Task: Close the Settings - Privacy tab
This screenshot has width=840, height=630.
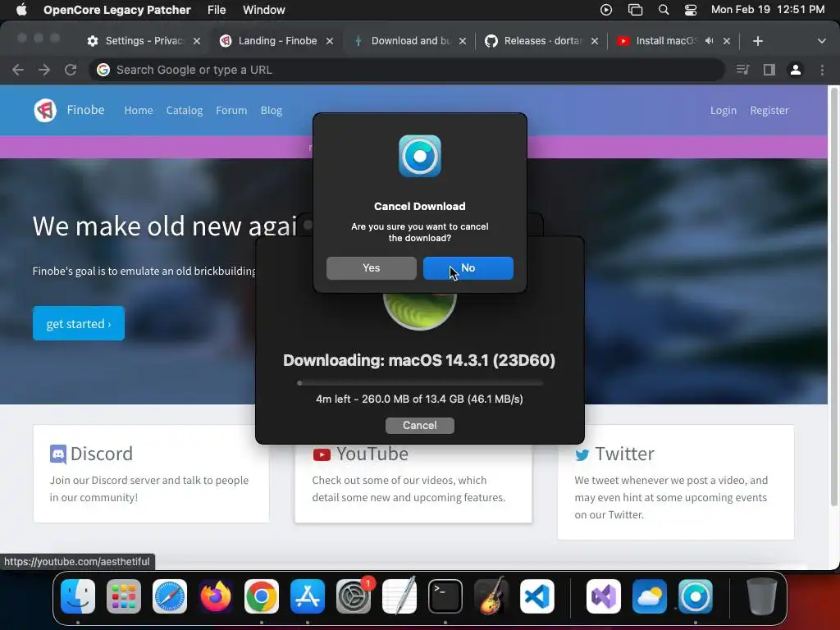Action: coord(197,41)
